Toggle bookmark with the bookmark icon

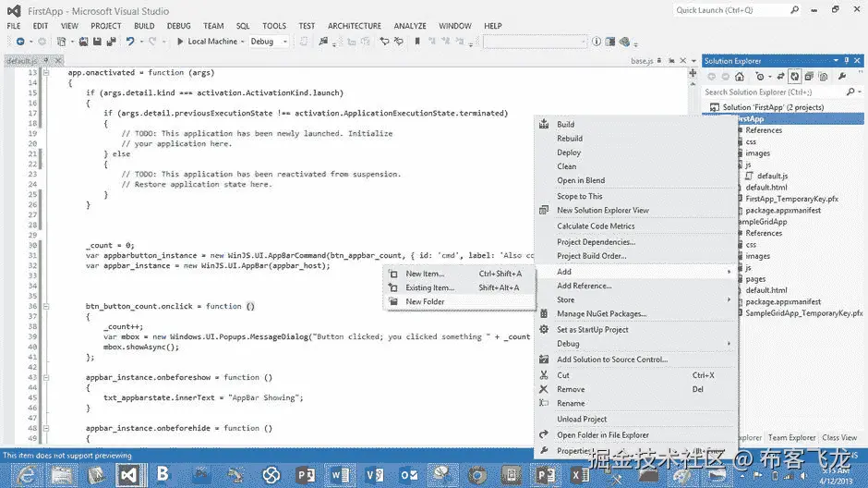pyautogui.click(x=417, y=42)
